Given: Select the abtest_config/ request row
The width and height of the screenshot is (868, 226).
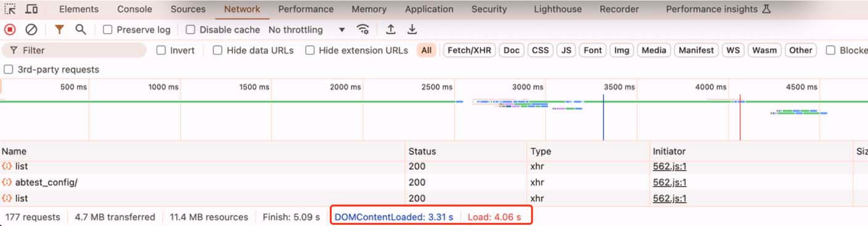Looking at the screenshot, I should tap(434, 182).
